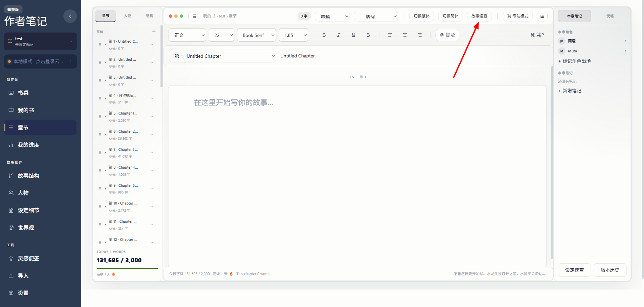Switch to the 伏笔 tab
The height and width of the screenshot is (307, 644).
pyautogui.click(x=610, y=16)
